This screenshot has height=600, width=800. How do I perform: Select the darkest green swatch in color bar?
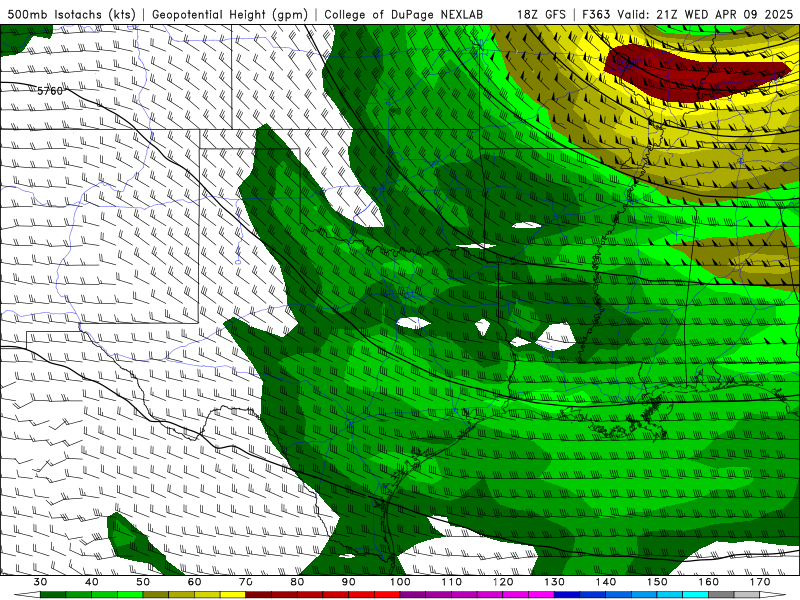[x=53, y=595]
